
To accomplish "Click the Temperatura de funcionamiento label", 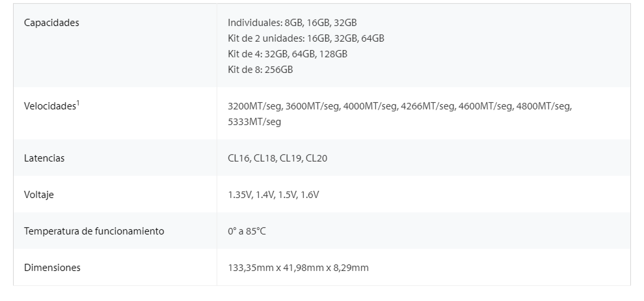I will click(x=94, y=231).
